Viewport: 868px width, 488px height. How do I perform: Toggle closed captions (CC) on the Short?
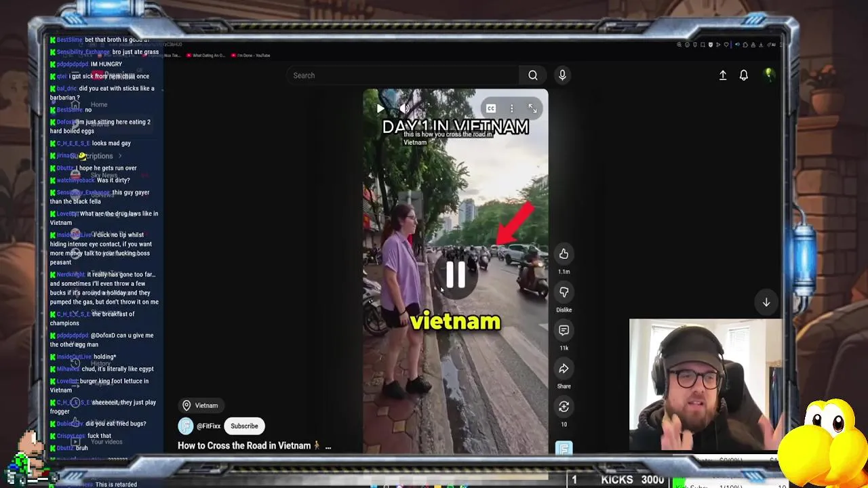[491, 108]
